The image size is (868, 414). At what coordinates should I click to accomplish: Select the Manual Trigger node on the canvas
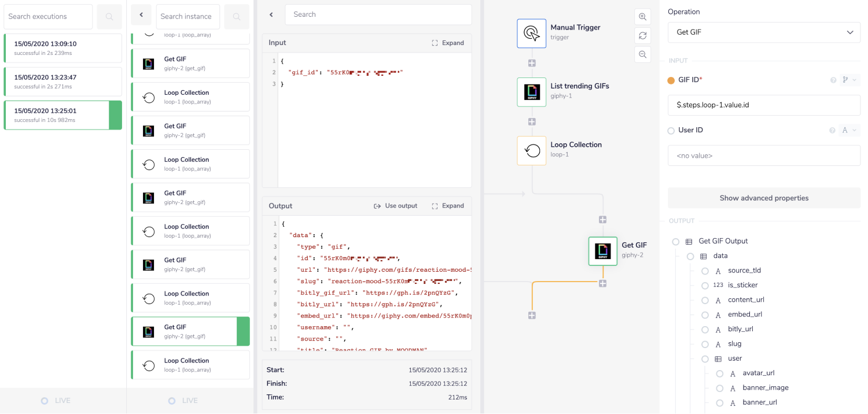531,33
